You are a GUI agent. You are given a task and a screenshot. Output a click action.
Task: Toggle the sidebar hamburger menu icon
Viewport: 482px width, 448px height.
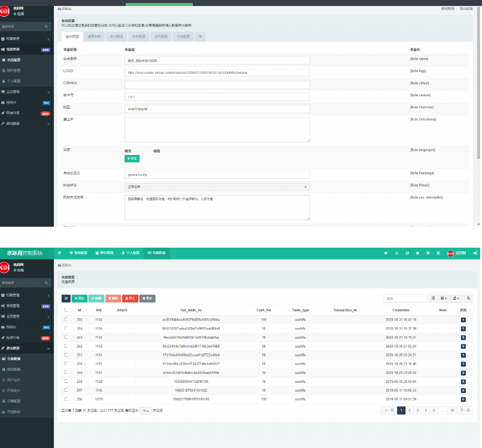(59, 253)
